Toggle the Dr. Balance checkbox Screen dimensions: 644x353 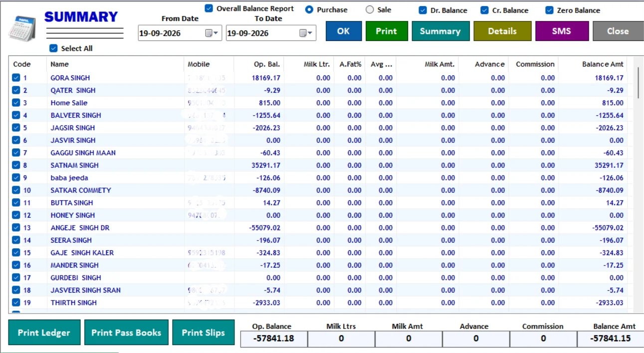point(423,10)
